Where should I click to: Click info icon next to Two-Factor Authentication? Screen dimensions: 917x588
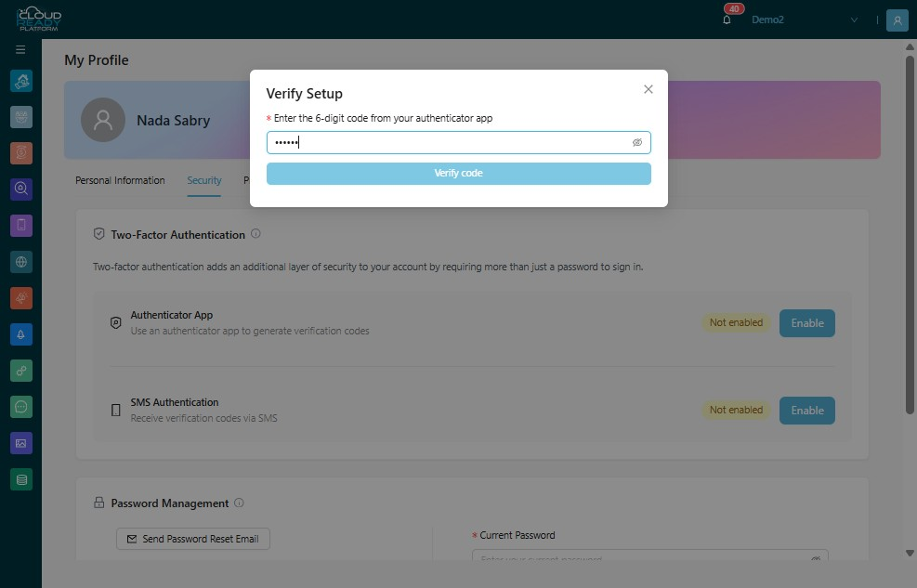255,234
